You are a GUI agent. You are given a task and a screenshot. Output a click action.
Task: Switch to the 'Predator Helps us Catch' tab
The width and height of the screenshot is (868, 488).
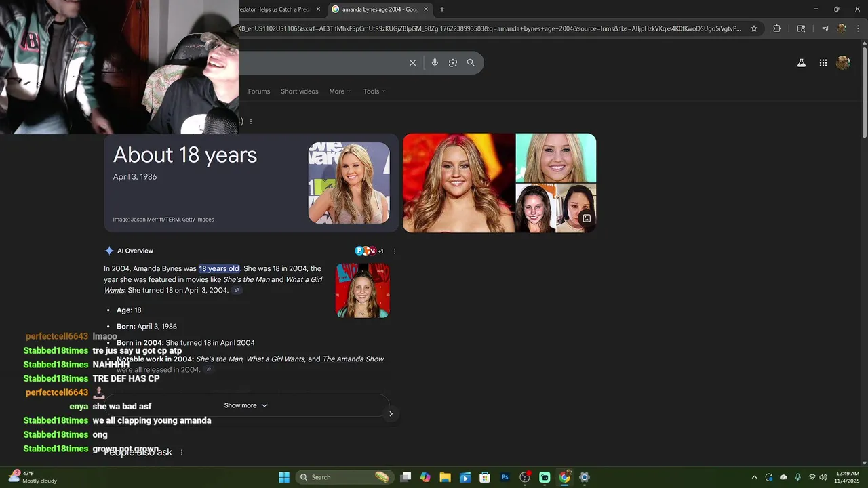(x=279, y=9)
